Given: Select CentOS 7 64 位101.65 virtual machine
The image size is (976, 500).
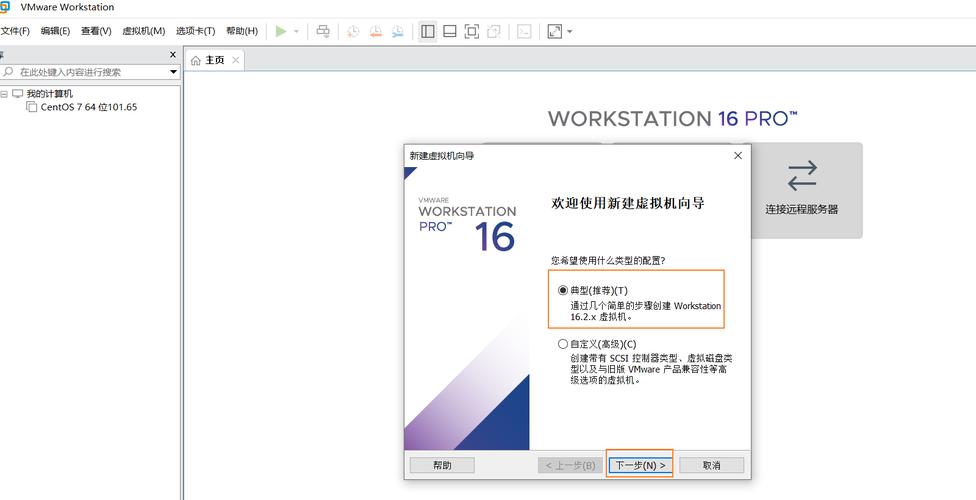Looking at the screenshot, I should (88, 107).
